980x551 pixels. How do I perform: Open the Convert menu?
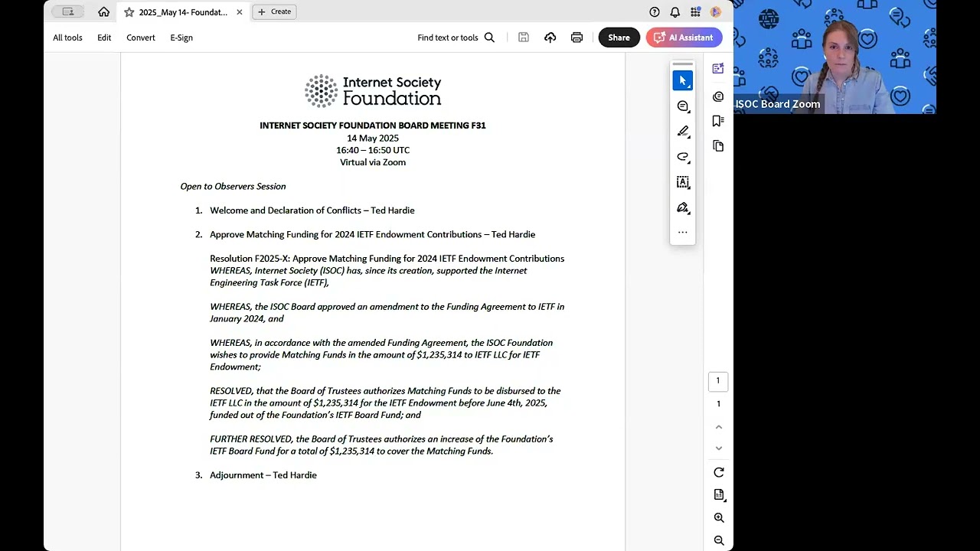(141, 37)
